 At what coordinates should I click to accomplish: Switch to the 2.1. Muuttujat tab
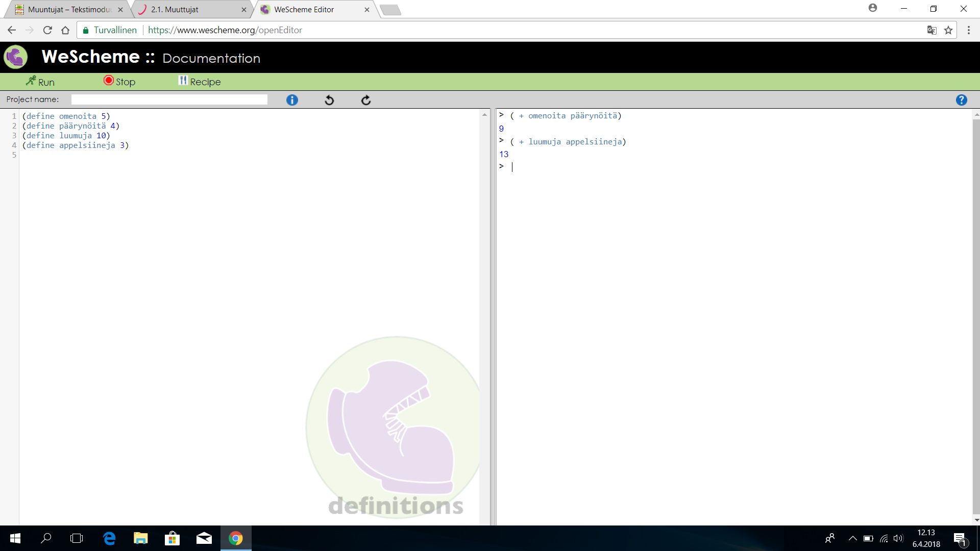coord(175,9)
